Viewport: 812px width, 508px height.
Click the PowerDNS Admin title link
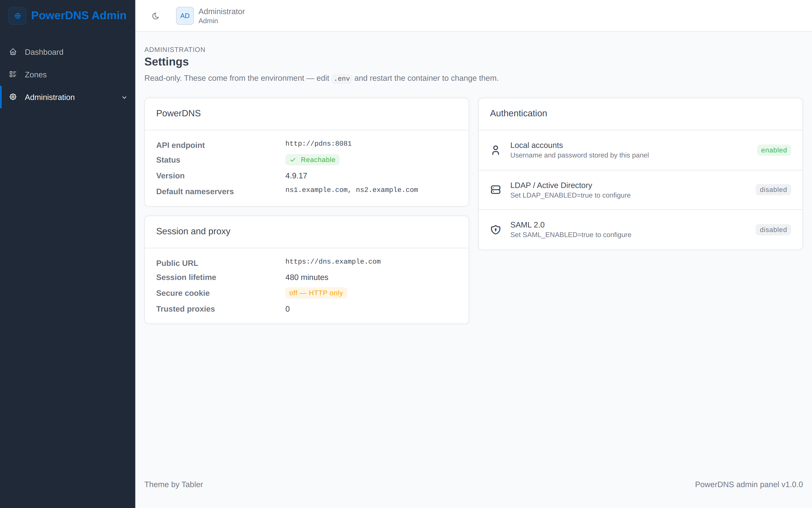pos(79,16)
